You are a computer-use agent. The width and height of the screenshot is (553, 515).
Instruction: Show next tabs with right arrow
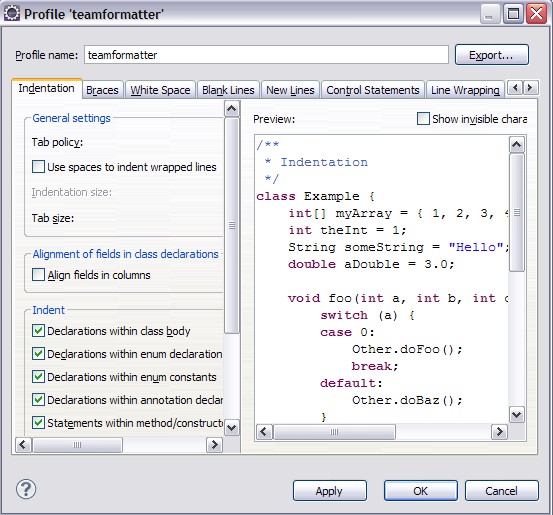point(530,87)
